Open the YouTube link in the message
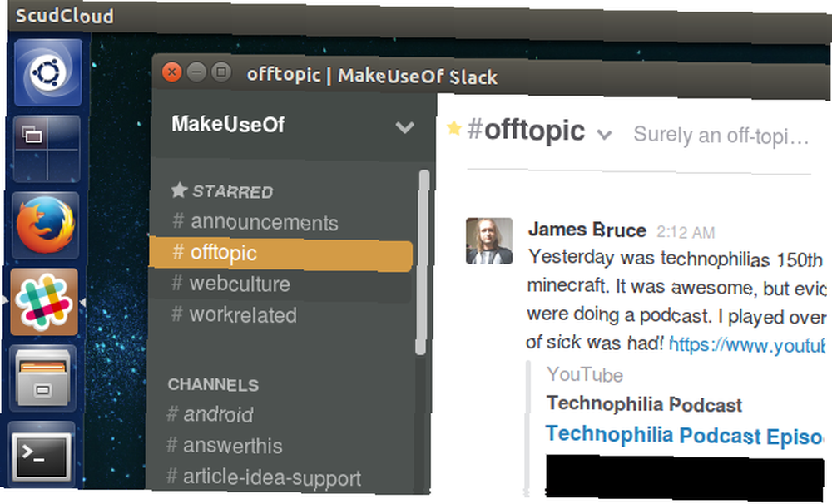This screenshot has width=832, height=504. (746, 345)
